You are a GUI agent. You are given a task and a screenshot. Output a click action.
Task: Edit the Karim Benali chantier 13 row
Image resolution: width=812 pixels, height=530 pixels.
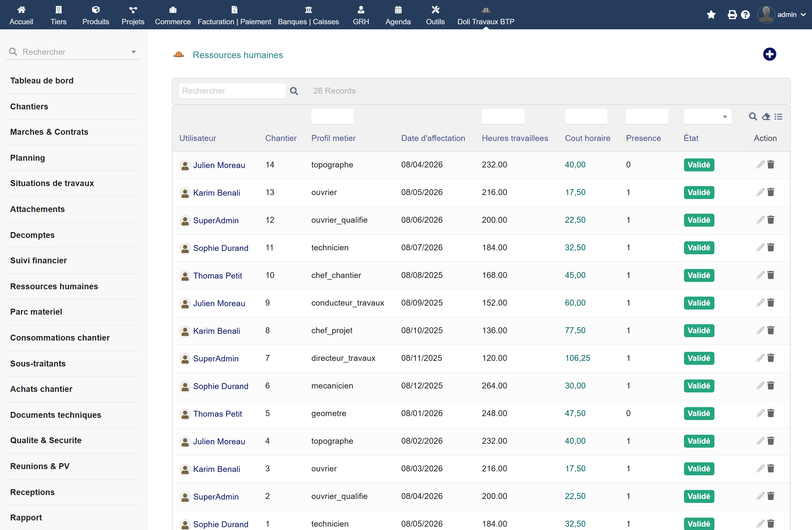[x=760, y=192]
